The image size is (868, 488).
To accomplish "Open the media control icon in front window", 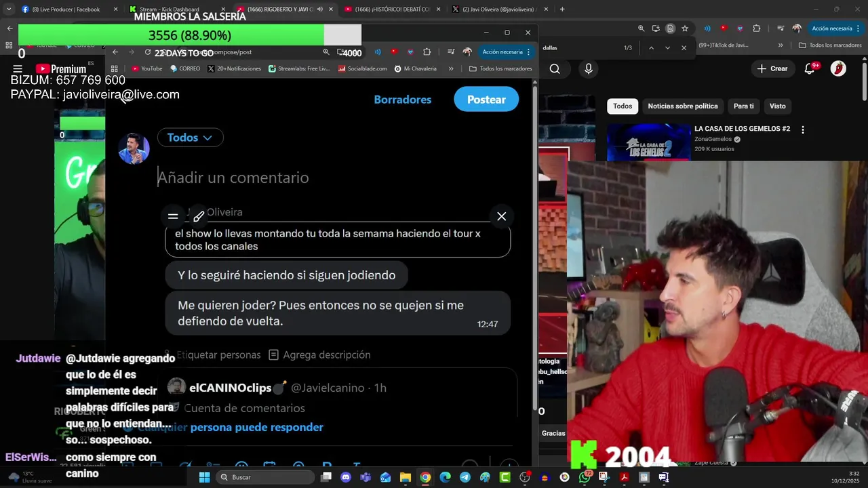I will (451, 52).
